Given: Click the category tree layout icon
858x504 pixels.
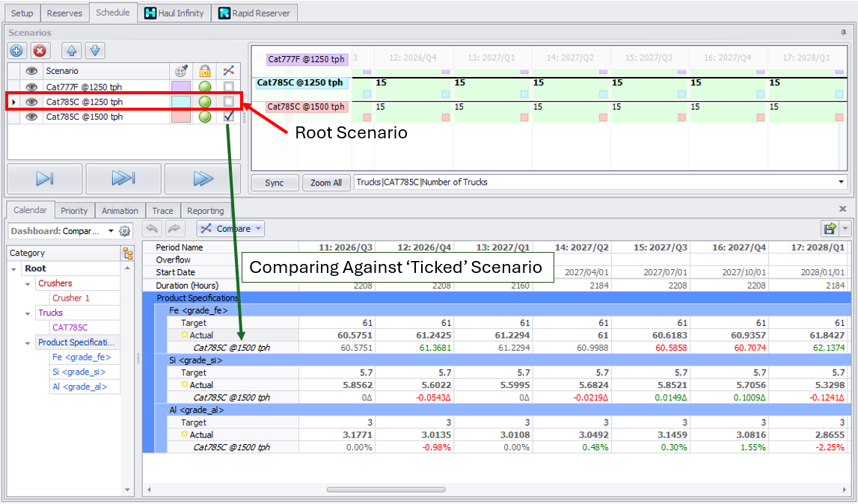Looking at the screenshot, I should point(128,253).
